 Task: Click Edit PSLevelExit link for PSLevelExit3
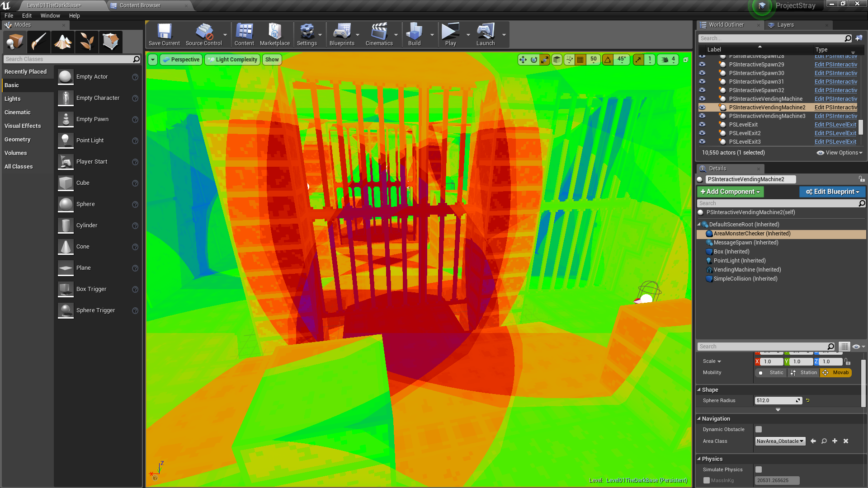(x=835, y=141)
